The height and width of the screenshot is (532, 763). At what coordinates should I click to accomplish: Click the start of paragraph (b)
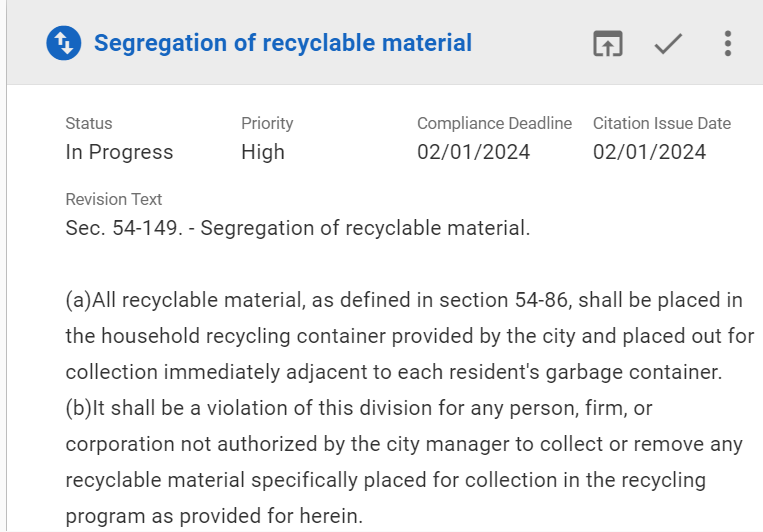point(79,408)
